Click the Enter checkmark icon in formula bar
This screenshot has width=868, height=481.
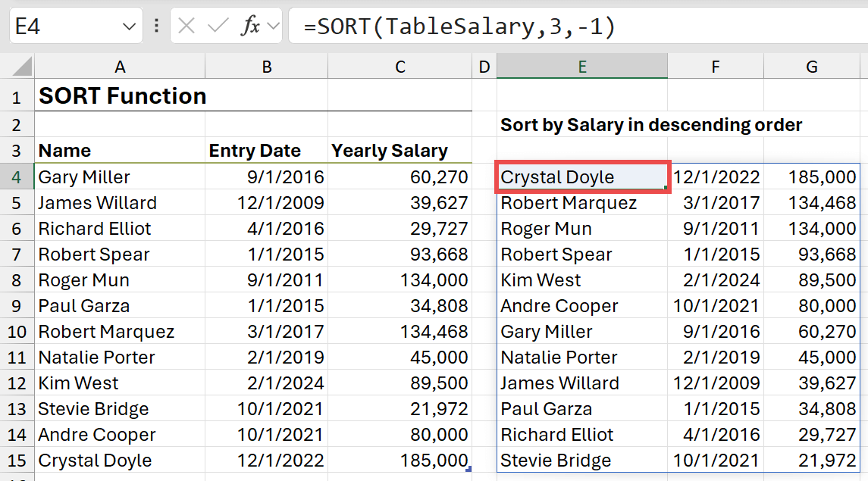point(218,27)
